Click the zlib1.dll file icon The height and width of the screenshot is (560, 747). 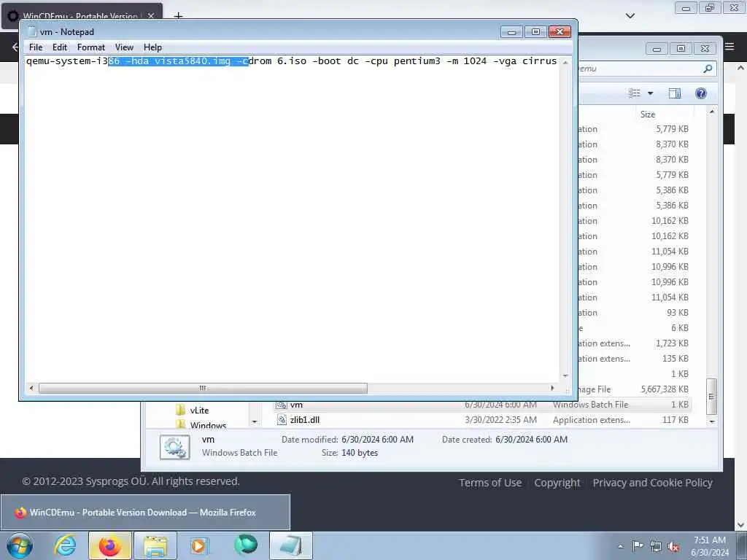point(282,420)
